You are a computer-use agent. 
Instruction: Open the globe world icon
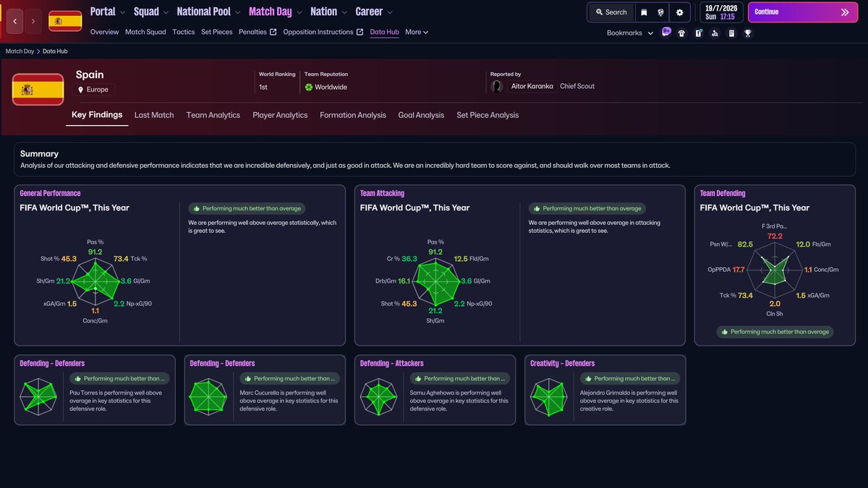[x=661, y=12]
